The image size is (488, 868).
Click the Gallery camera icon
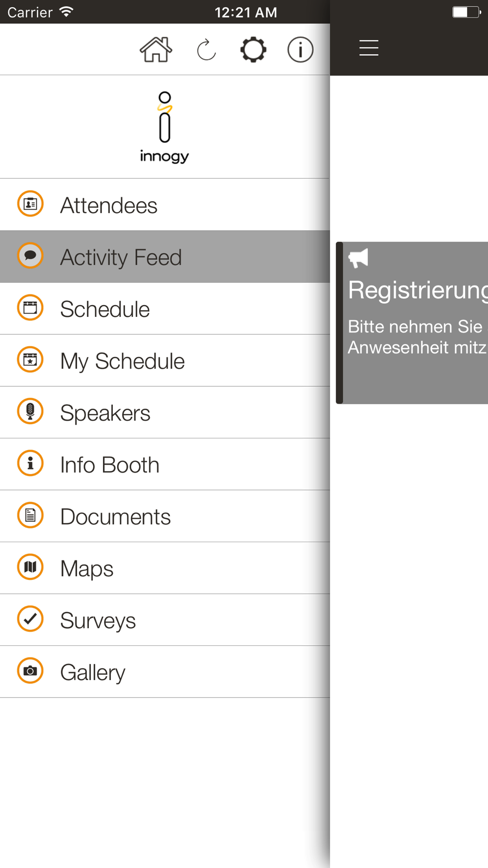click(x=30, y=671)
